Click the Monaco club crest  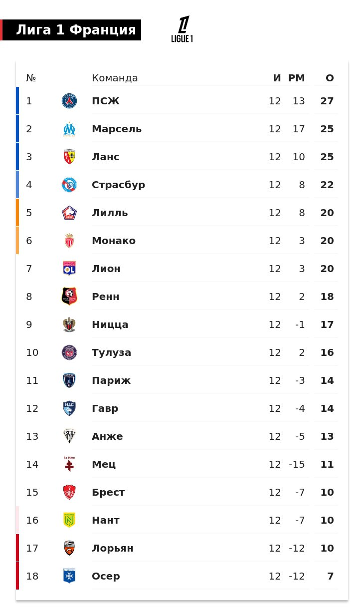click(x=69, y=241)
